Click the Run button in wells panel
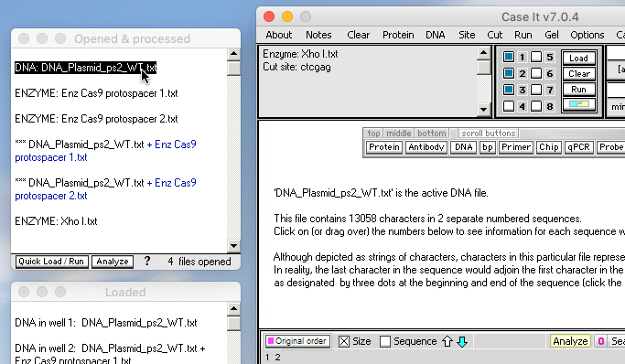 pyautogui.click(x=578, y=90)
